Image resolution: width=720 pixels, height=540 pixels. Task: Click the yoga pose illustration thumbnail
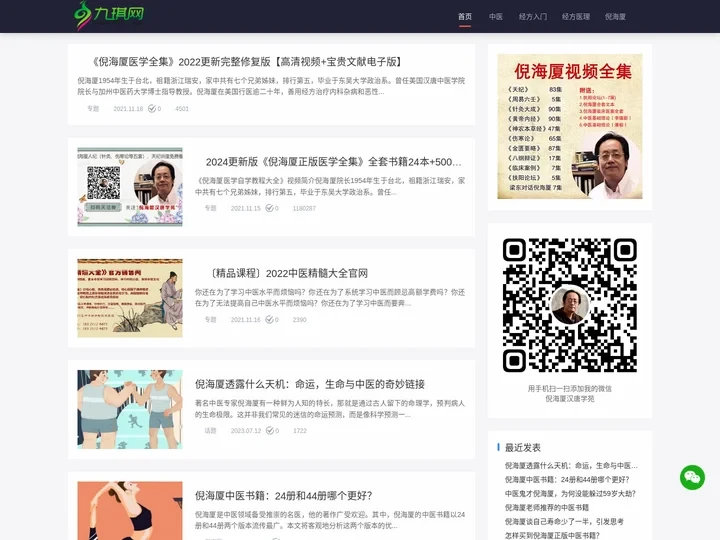click(x=130, y=511)
